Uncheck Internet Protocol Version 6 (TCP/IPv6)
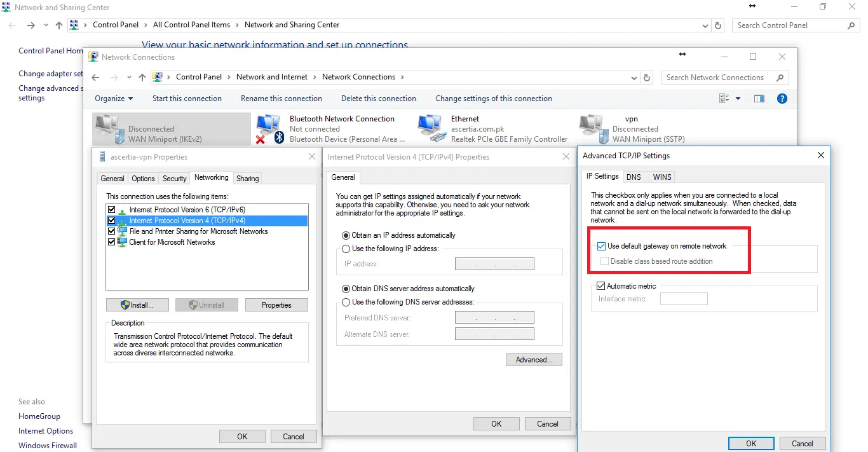The width and height of the screenshot is (868, 452). coord(112,210)
